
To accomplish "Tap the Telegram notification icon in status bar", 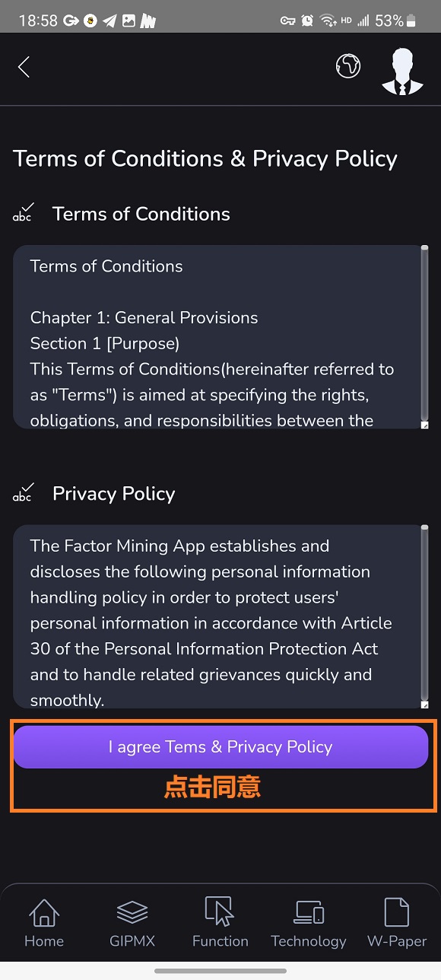I will point(109,21).
